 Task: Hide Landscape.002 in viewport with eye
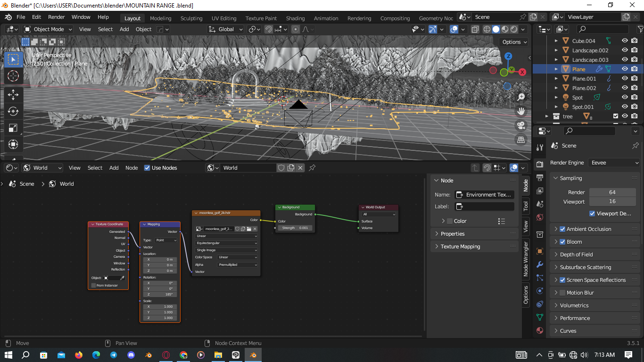pyautogui.click(x=625, y=50)
